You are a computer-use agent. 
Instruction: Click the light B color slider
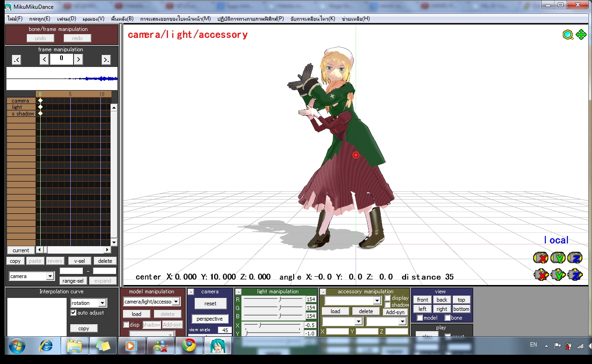(273, 316)
